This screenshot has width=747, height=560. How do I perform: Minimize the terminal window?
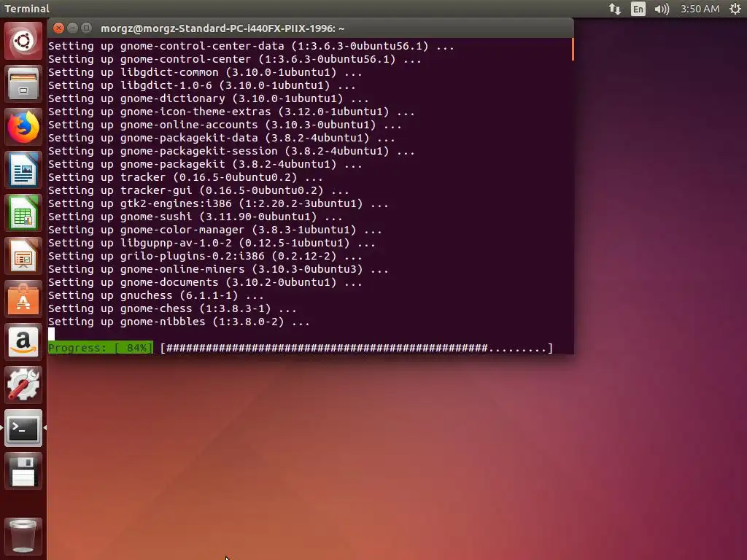point(72,28)
